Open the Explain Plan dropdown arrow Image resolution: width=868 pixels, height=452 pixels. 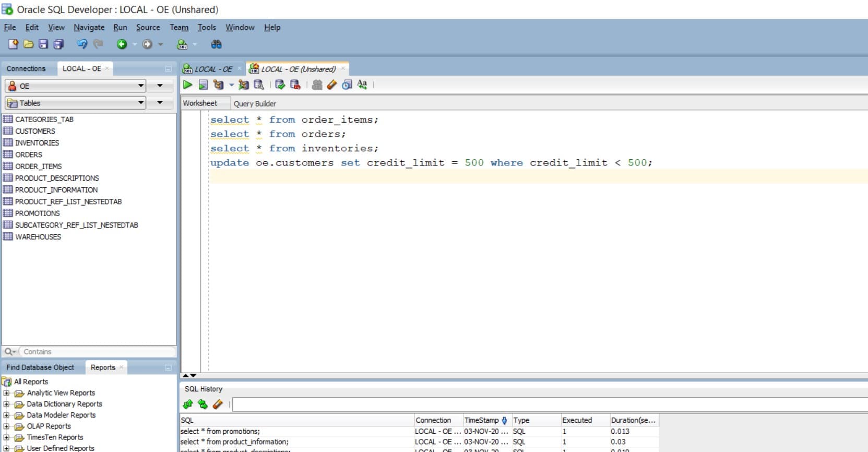pos(231,85)
